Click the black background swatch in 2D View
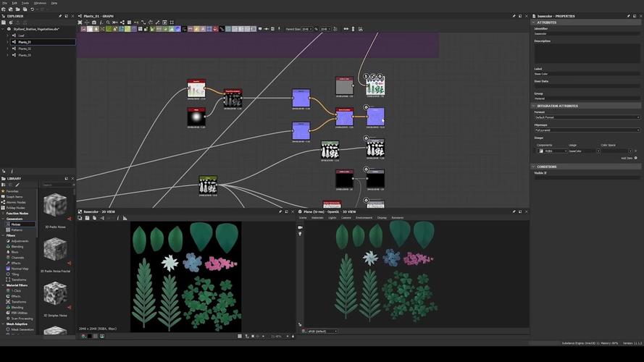The image size is (644, 362). click(90, 336)
